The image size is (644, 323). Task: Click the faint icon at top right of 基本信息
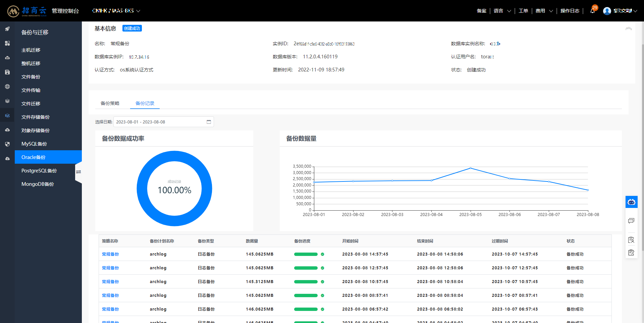pyautogui.click(x=629, y=29)
